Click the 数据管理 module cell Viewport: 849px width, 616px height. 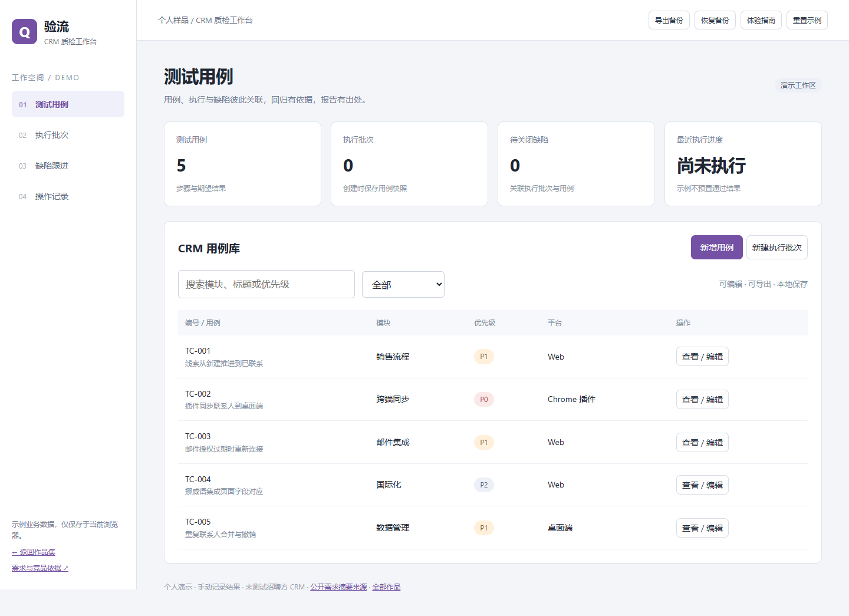pyautogui.click(x=393, y=528)
